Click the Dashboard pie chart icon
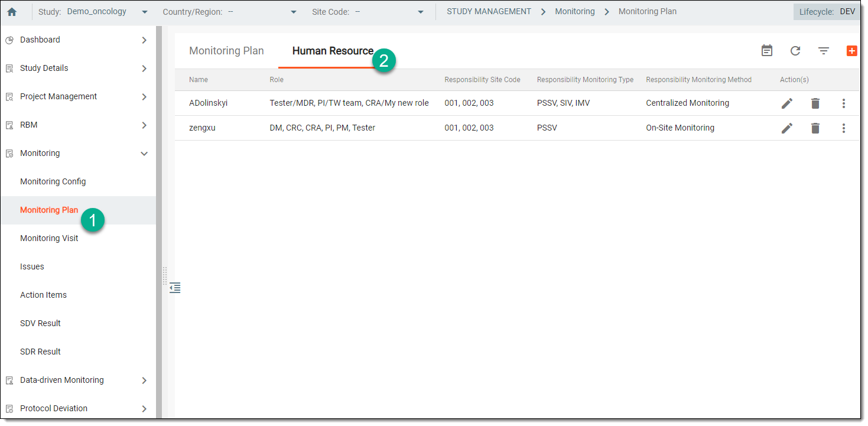The image size is (868, 426). coord(9,40)
